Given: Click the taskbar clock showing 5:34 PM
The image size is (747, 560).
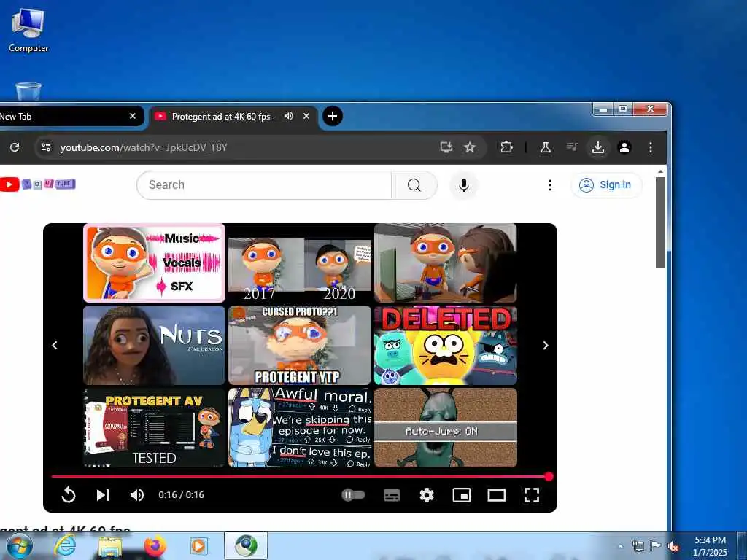Looking at the screenshot, I should coord(710,546).
